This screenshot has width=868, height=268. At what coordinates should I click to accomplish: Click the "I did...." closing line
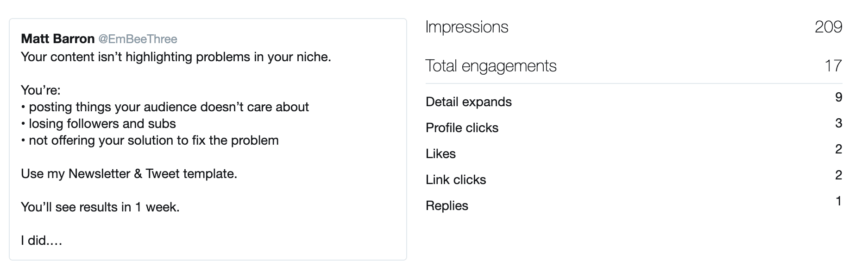[x=42, y=241]
